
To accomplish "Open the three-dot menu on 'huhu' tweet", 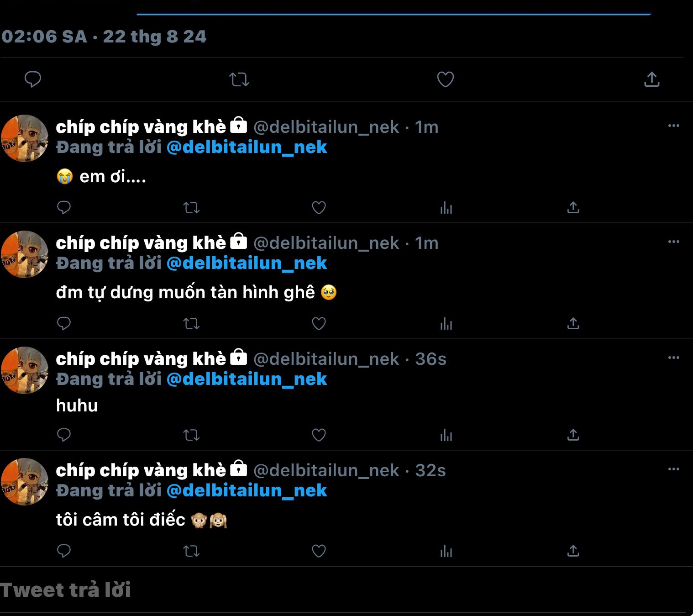I will click(674, 358).
